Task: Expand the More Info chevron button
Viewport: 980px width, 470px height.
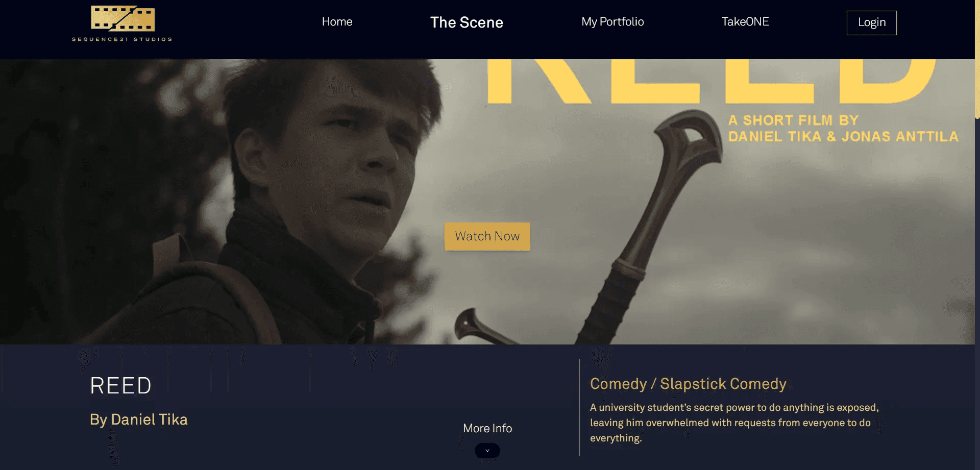Action: click(x=487, y=451)
